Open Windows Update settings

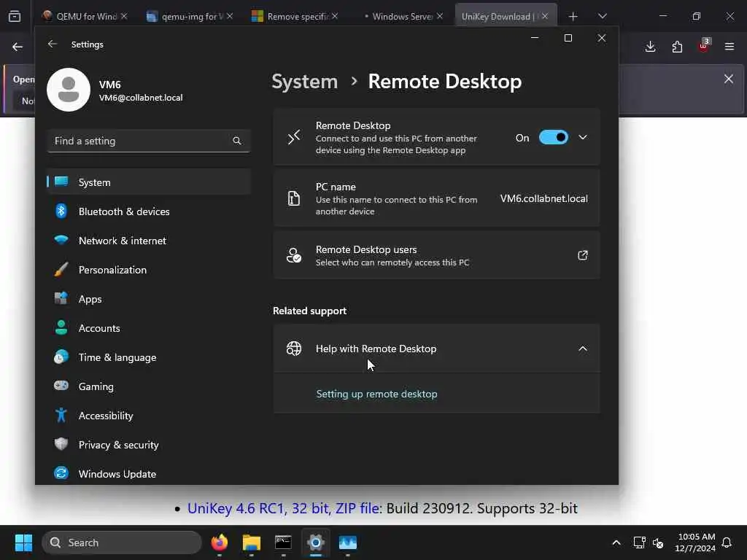click(149, 474)
